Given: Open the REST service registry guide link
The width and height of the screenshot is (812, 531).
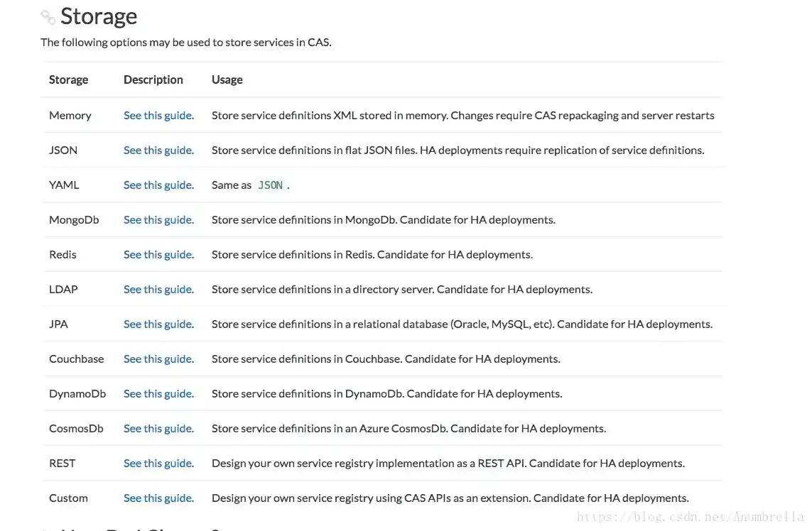Looking at the screenshot, I should [x=158, y=463].
